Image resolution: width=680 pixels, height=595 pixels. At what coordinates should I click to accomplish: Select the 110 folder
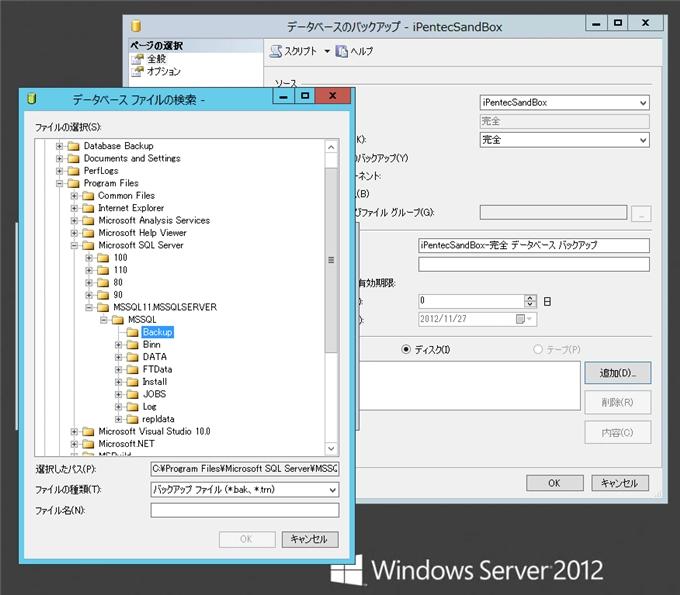[121, 270]
